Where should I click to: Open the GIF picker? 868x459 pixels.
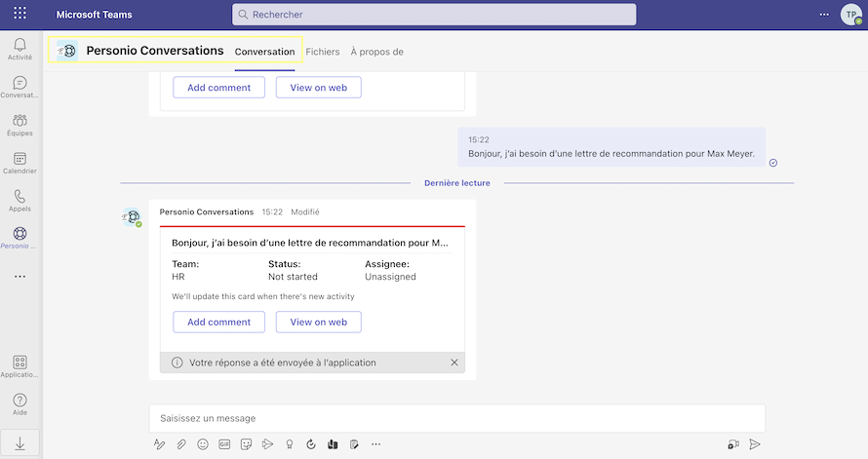pos(224,444)
